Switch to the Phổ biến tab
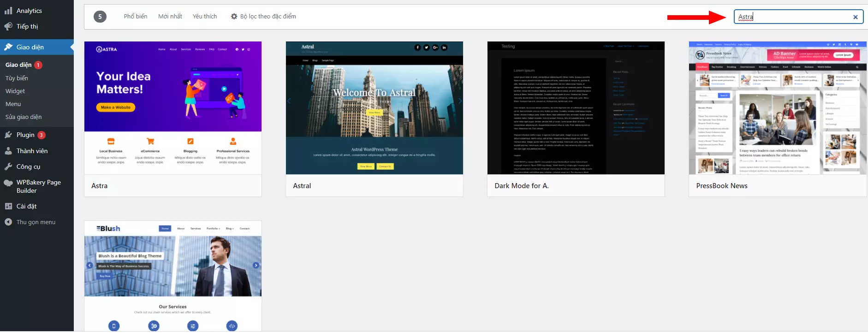The width and height of the screenshot is (868, 333). tap(136, 16)
